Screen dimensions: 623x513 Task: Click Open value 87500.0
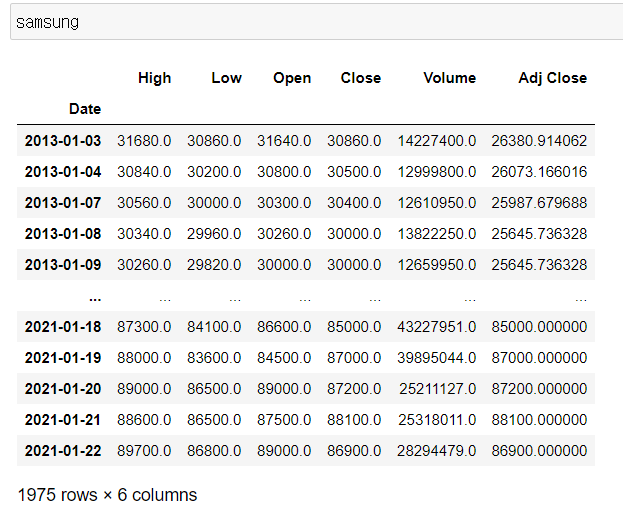(284, 420)
